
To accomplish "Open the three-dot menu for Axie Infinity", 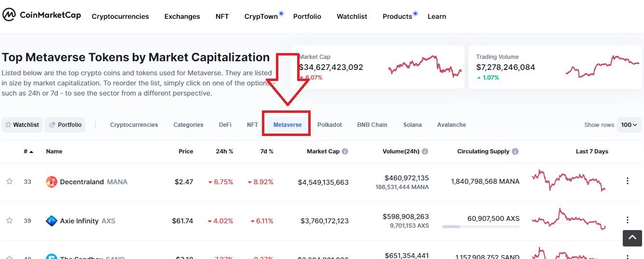I will [x=628, y=220].
